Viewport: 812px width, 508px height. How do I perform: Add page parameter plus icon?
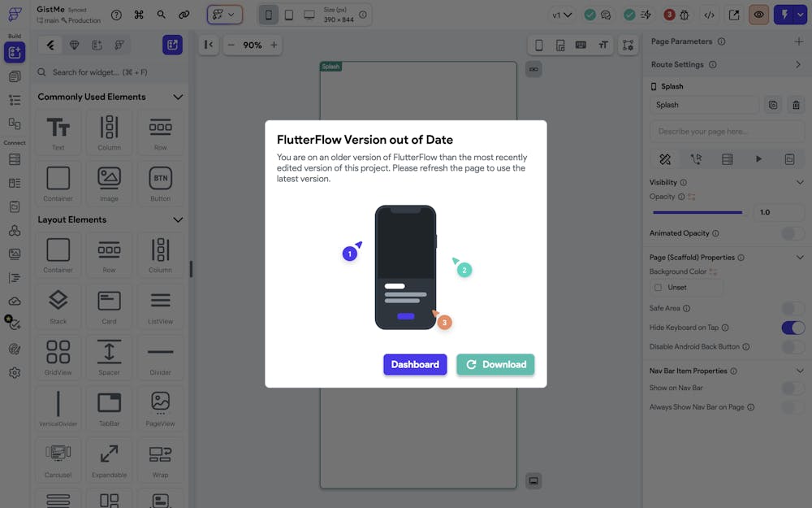798,41
